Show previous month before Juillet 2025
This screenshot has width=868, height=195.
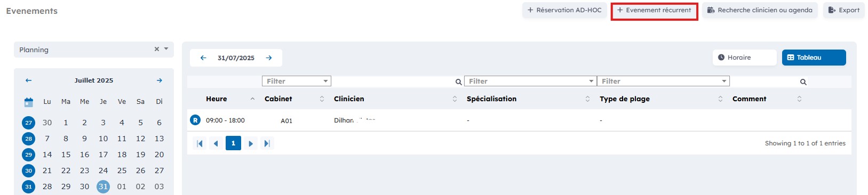29,80
